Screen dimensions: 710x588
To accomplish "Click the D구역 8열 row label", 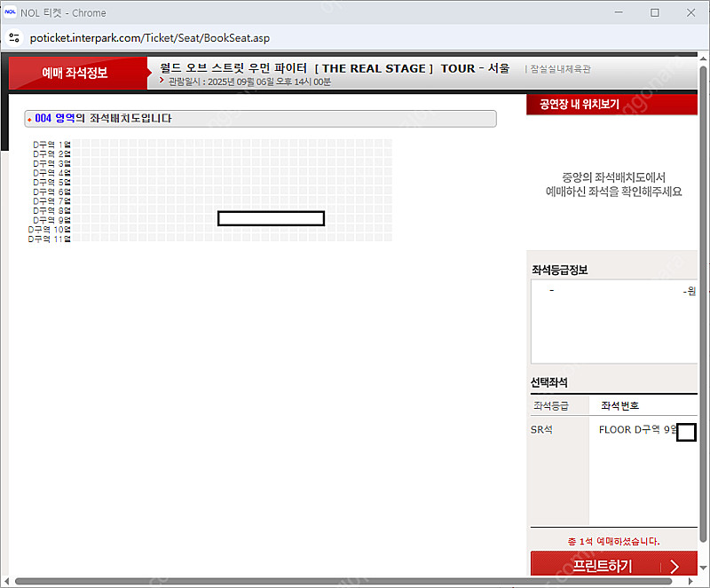I will point(51,210).
